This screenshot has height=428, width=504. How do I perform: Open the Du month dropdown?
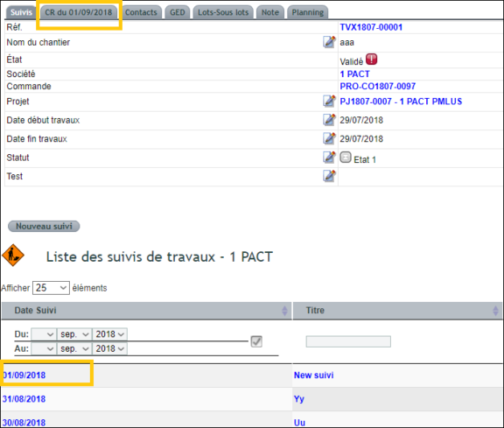click(x=74, y=334)
